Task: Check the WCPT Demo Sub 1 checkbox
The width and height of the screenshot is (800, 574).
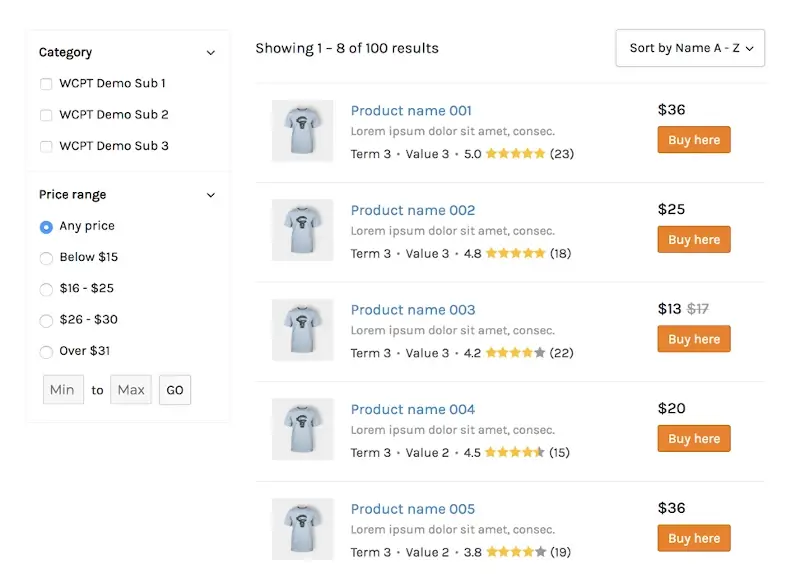Action: coord(46,84)
